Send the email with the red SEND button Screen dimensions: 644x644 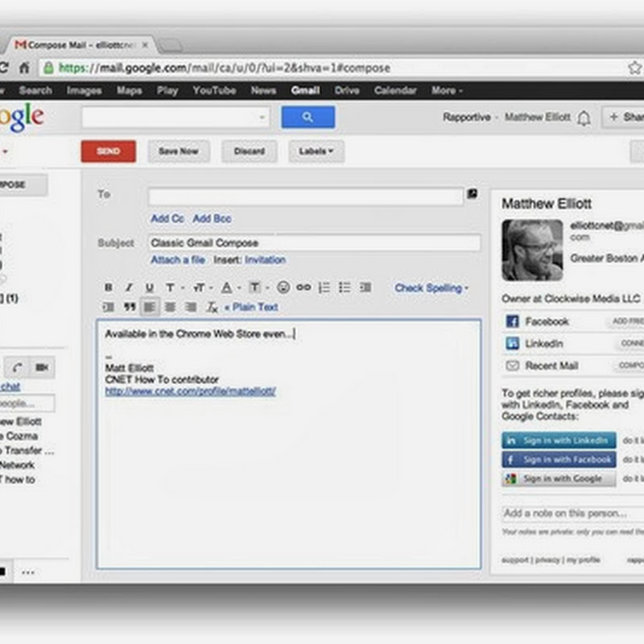point(109,151)
